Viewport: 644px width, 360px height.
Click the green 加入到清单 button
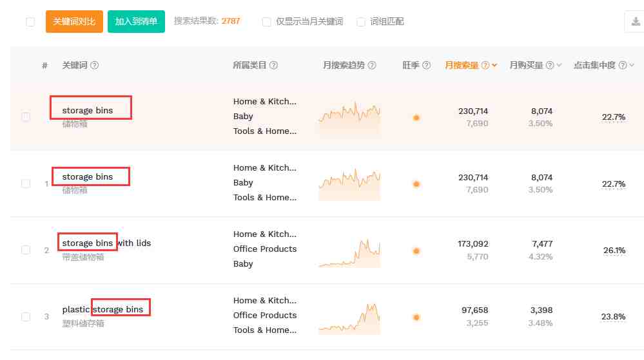(136, 21)
